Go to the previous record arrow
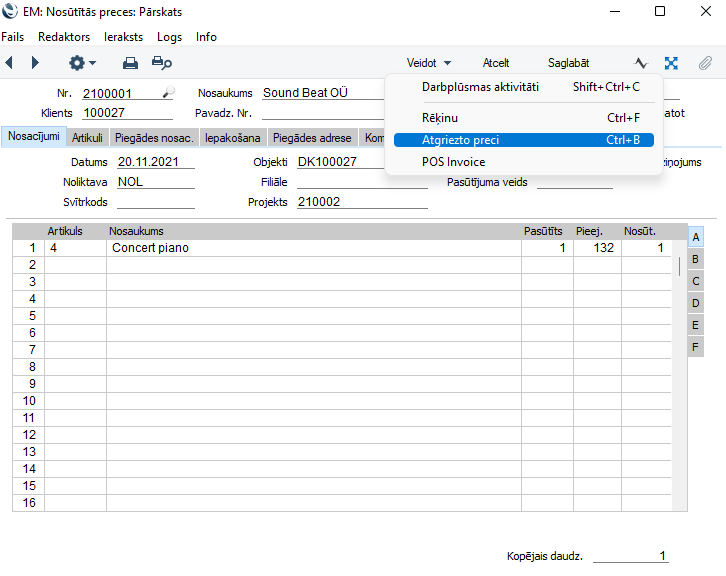This screenshot has height=576, width=726. (9, 63)
